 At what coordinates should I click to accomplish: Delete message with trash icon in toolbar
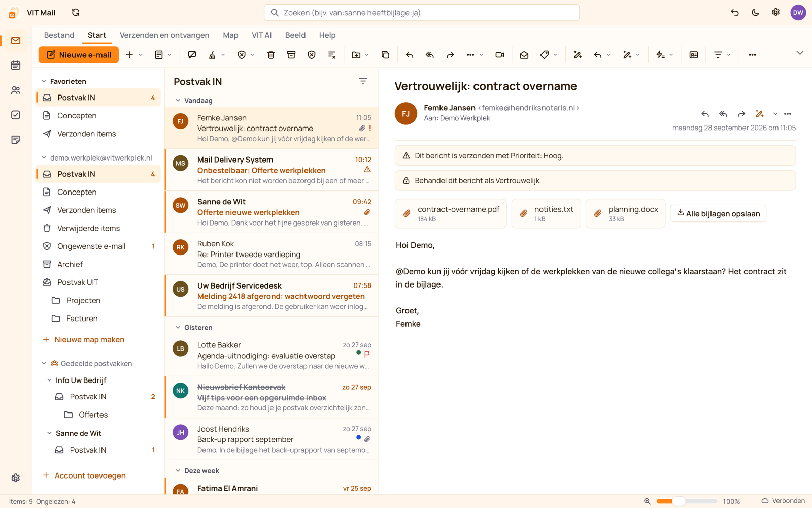pos(271,55)
